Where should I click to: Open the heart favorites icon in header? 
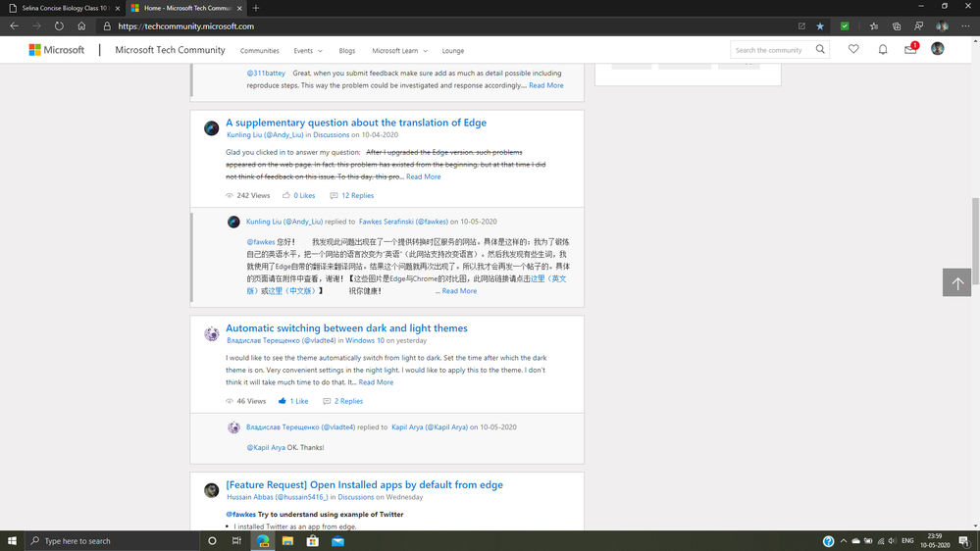pyautogui.click(x=853, y=49)
